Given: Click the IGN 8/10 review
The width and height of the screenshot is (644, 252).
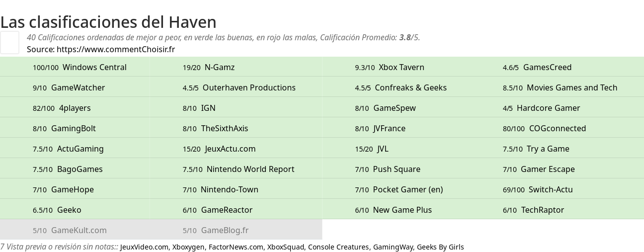Looking at the screenshot, I should 208,108.
